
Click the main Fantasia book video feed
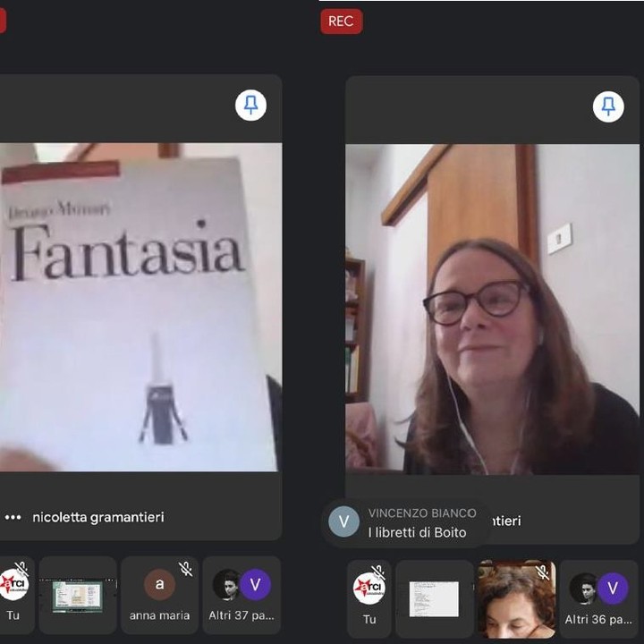point(141,307)
